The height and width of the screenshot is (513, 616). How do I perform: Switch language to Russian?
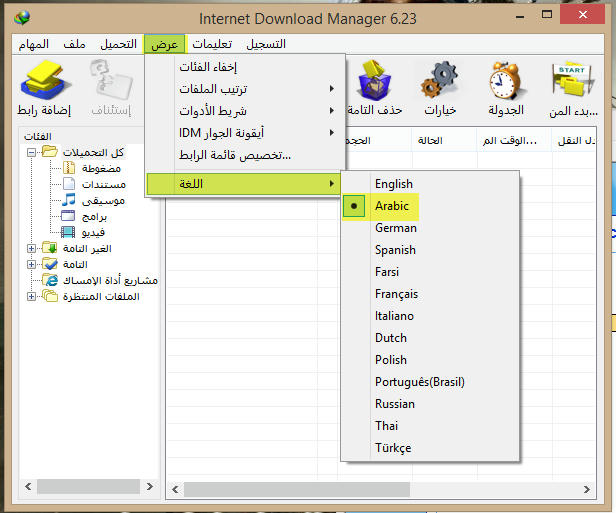[x=394, y=404]
